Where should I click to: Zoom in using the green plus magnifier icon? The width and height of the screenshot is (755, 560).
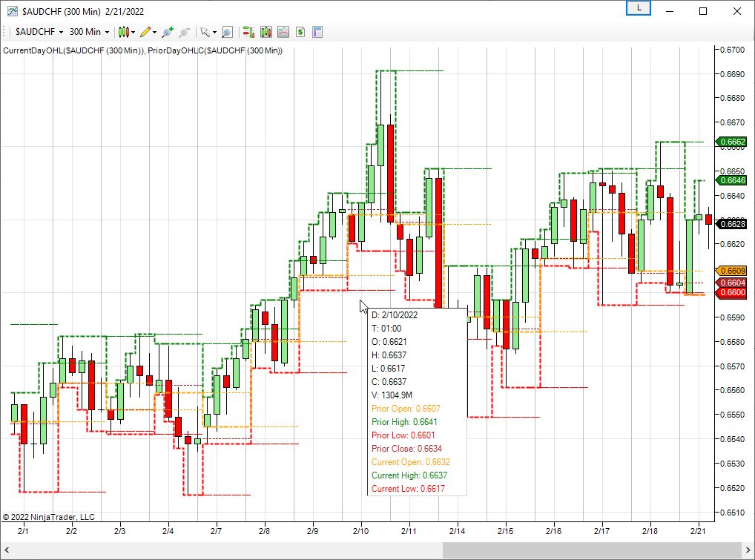tap(166, 32)
